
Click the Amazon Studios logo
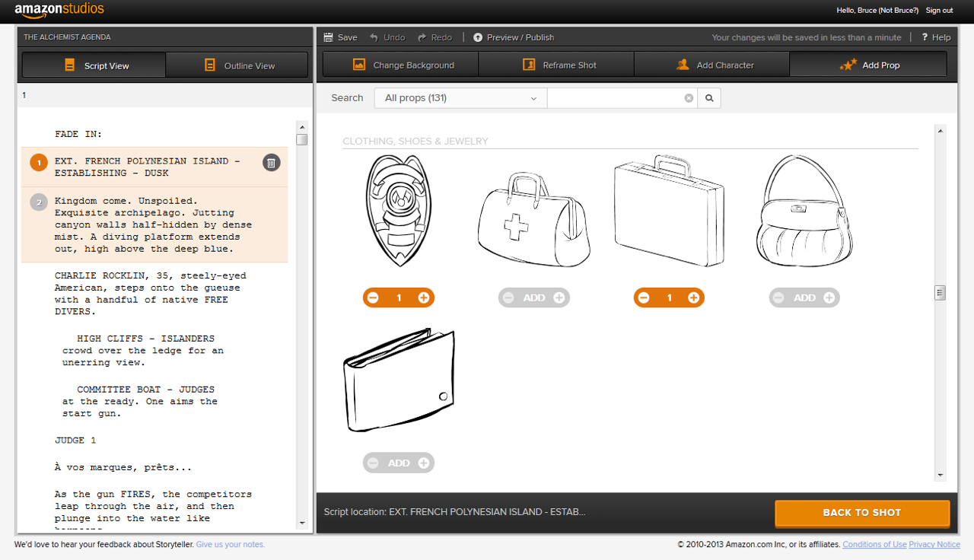pyautogui.click(x=59, y=11)
